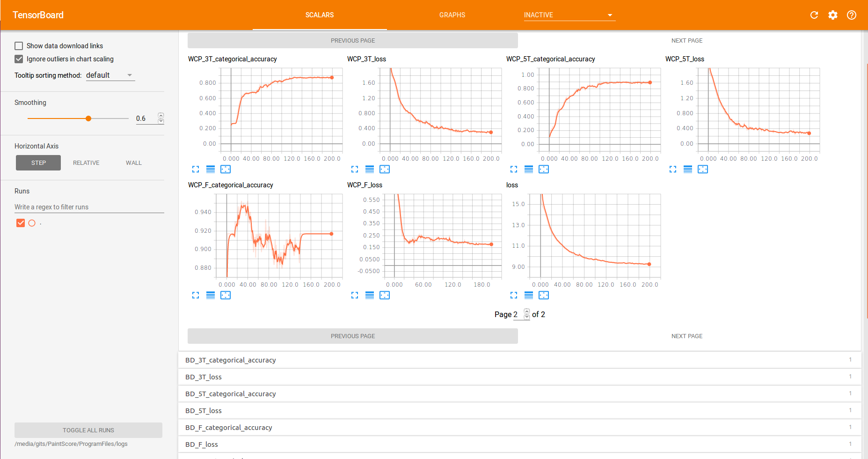
Task: Click the logs path text at bottom
Action: [71, 444]
